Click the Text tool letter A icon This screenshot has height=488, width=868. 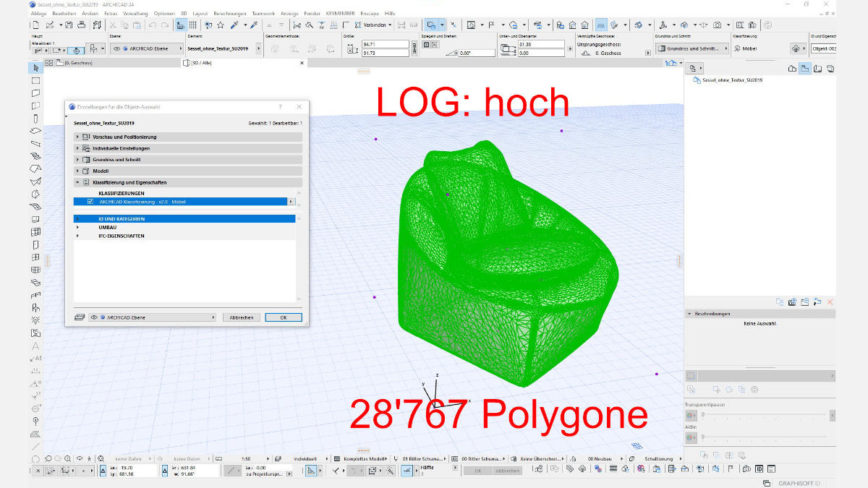[x=35, y=346]
